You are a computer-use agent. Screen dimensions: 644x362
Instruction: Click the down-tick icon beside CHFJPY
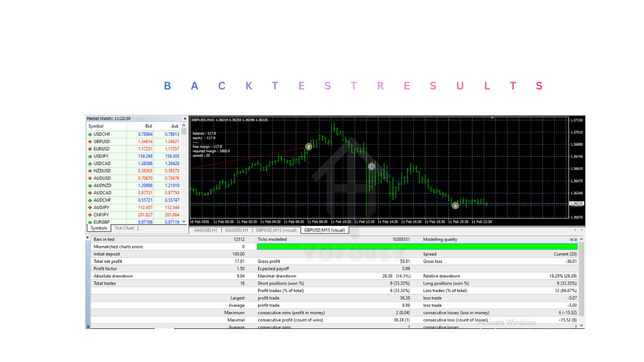click(91, 214)
